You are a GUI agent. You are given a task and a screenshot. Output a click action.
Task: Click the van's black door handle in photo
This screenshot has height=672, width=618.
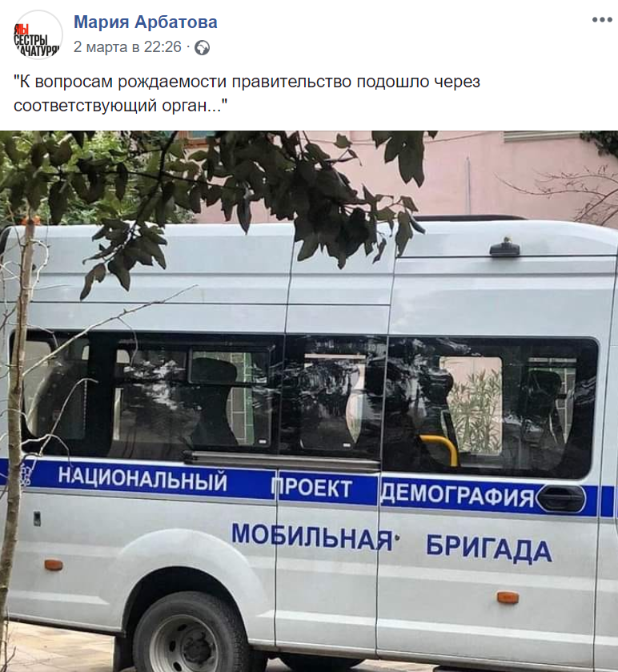[560, 498]
